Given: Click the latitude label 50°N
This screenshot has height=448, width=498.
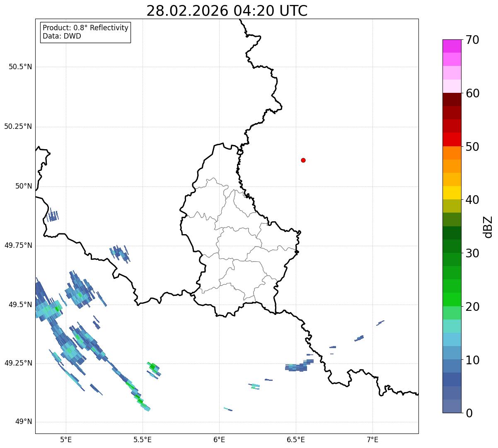Looking at the screenshot, I should pyautogui.click(x=24, y=186).
